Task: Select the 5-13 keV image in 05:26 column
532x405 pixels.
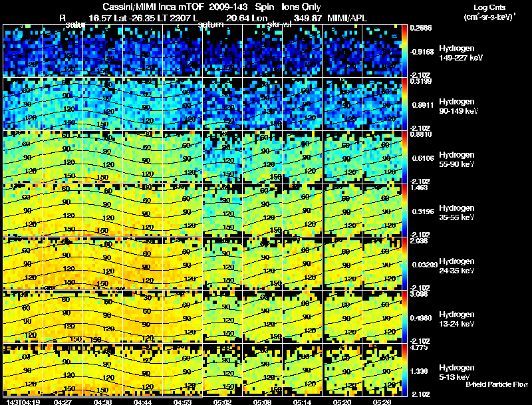Action: pyautogui.click(x=382, y=370)
